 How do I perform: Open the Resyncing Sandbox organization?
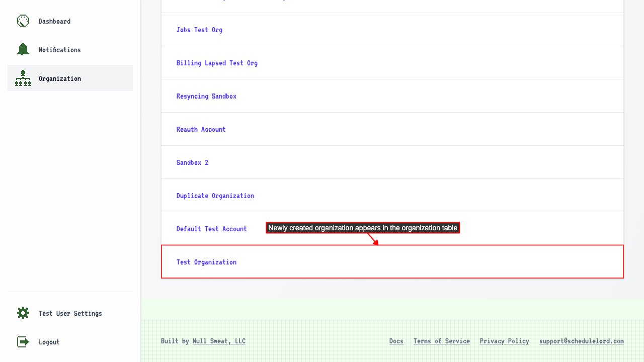click(206, 96)
